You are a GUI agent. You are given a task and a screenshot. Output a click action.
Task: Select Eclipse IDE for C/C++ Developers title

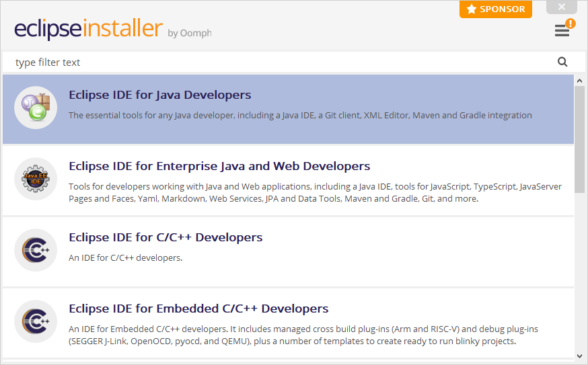tap(166, 237)
